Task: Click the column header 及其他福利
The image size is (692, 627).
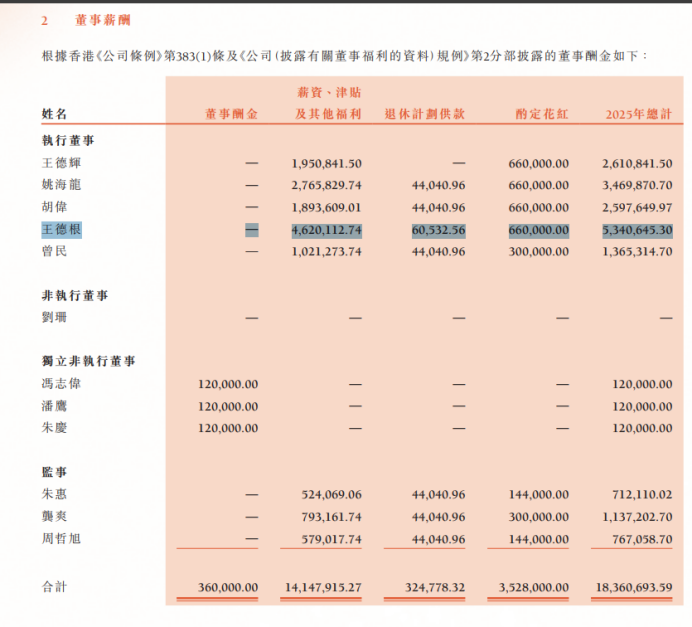Action: 328,114
